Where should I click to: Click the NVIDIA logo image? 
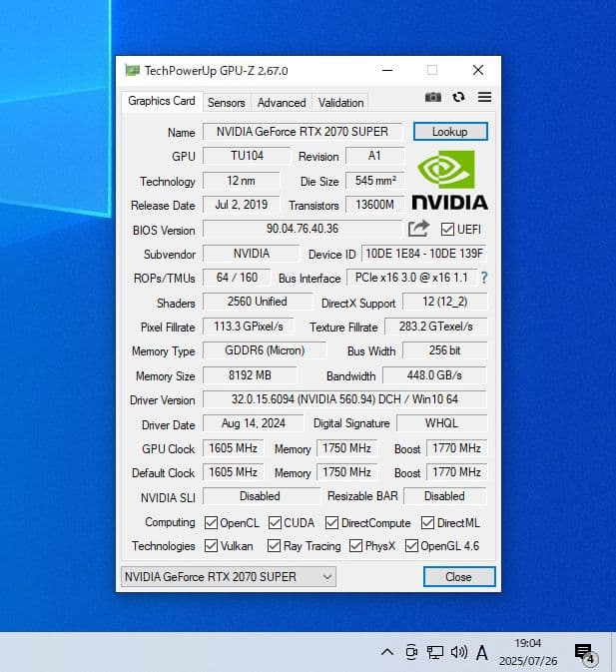450,180
